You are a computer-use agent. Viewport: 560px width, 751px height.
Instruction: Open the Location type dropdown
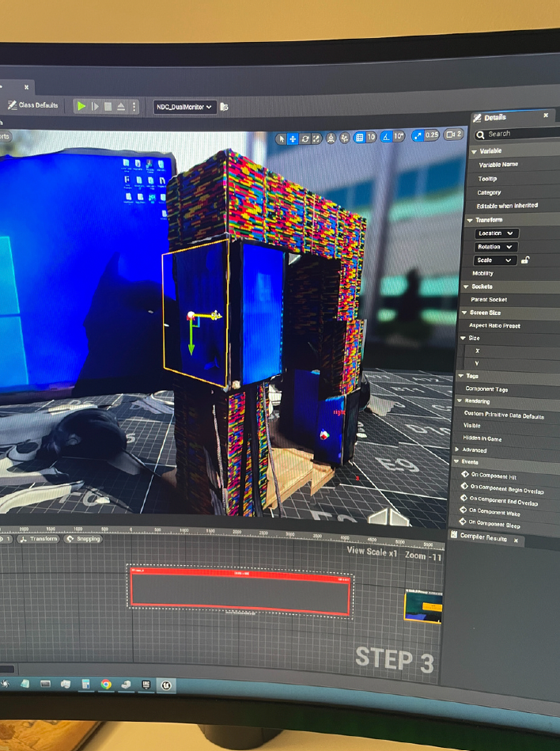(497, 233)
